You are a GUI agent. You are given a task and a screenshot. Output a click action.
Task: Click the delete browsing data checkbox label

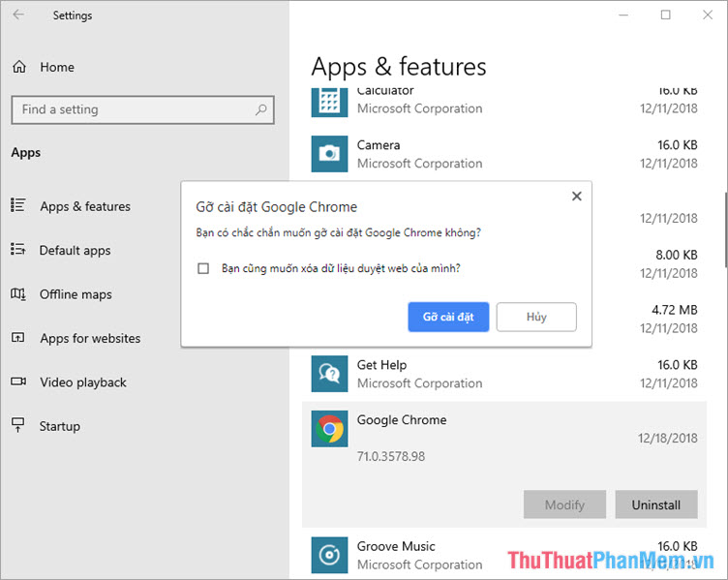(341, 268)
